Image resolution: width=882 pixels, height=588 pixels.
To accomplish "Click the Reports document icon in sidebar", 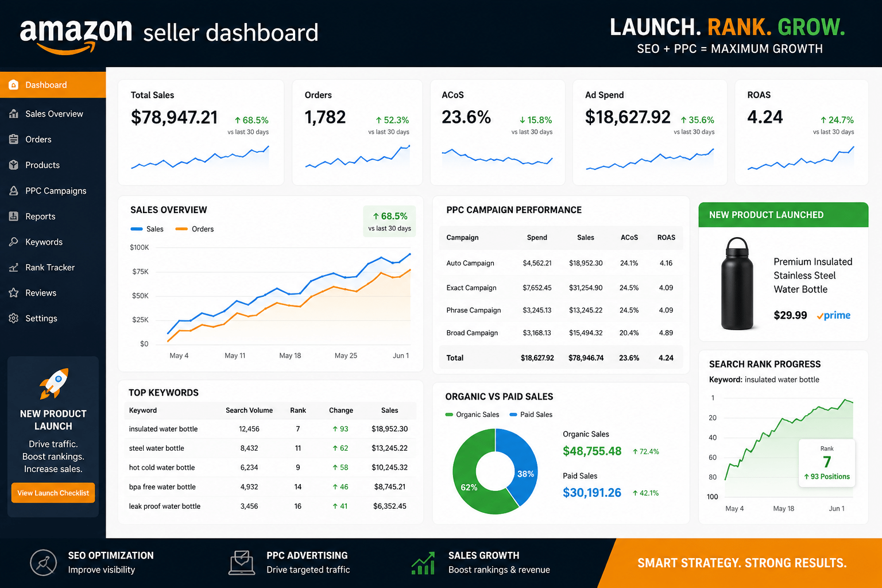I will point(14,216).
